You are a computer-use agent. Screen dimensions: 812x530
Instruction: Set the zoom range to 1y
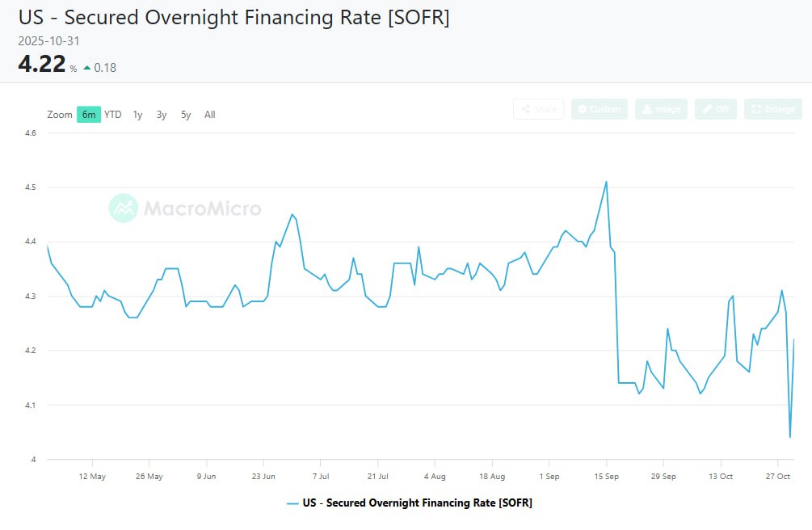[137, 115]
